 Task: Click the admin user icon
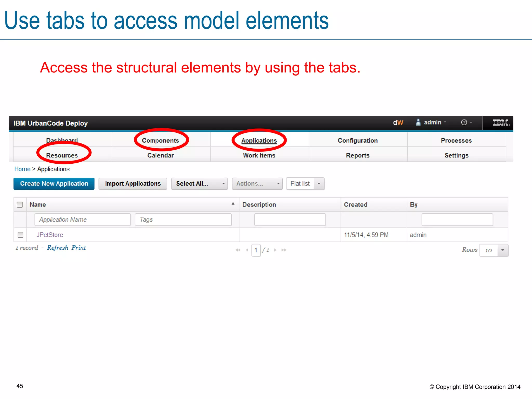click(418, 122)
